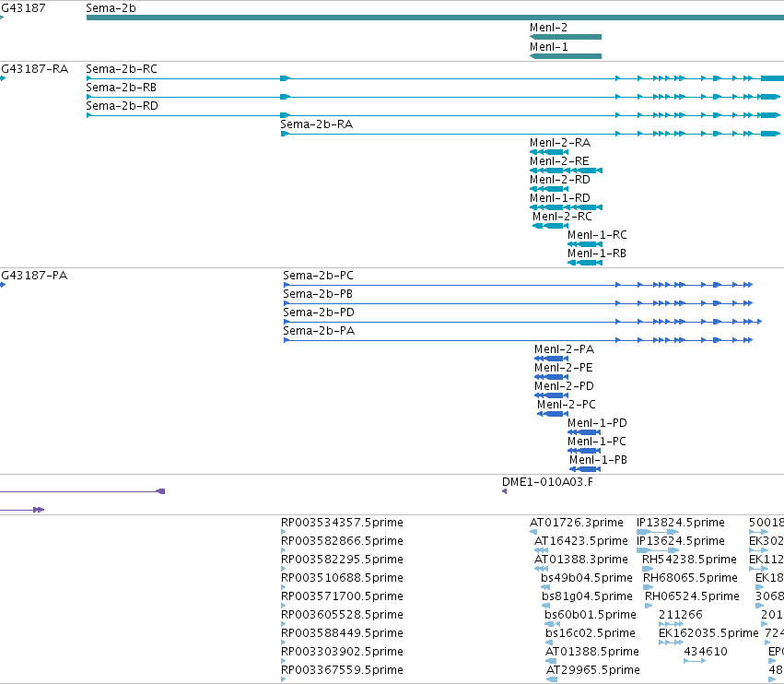Select RP003303902.5prime feature label
The height and width of the screenshot is (684, 784).
[342, 652]
